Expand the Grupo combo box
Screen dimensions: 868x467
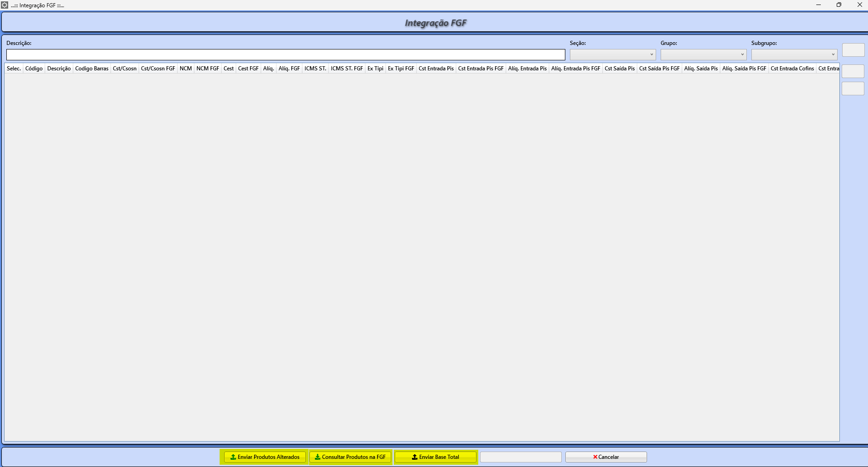[x=703, y=54]
